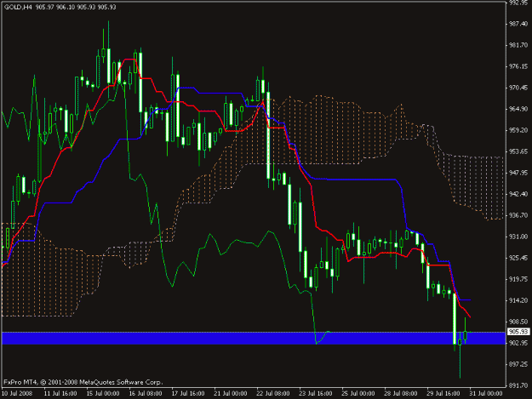Viewport: 532px width, 399px height.
Task: Click the 29 Jul 16:00 time label
Action: (443, 393)
